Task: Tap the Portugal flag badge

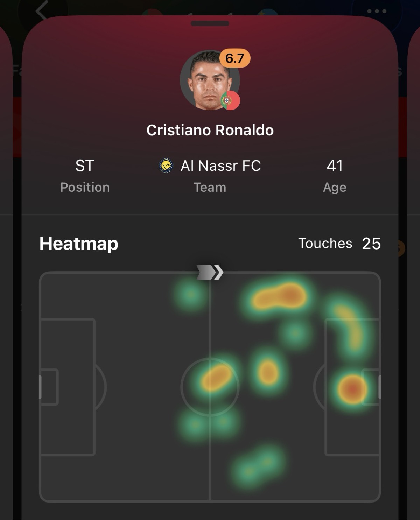Action: click(x=230, y=101)
